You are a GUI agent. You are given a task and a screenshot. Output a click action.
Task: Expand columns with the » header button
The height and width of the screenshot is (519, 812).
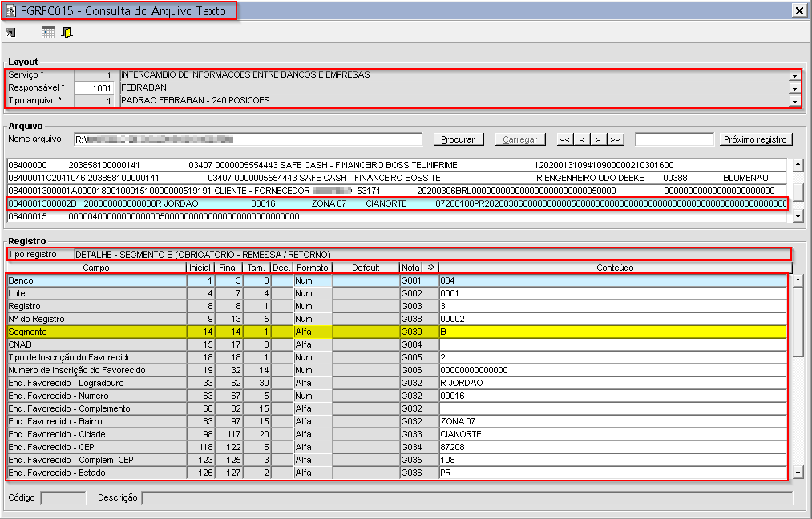pyautogui.click(x=430, y=268)
